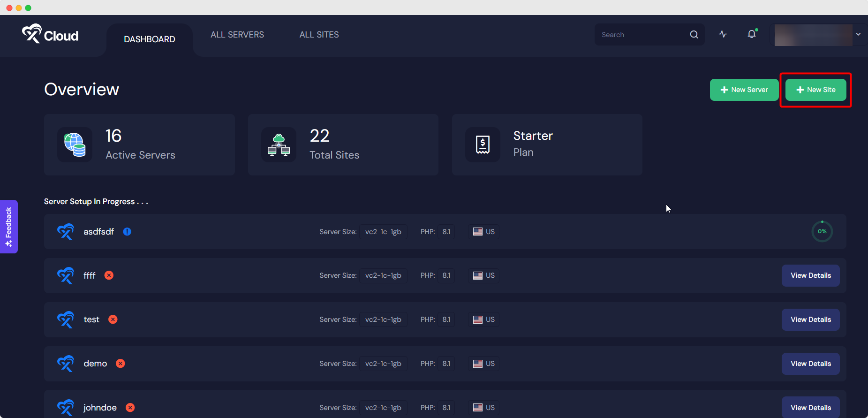The width and height of the screenshot is (868, 418).
Task: Click the blue info icon beside asdfsdf
Action: click(127, 232)
